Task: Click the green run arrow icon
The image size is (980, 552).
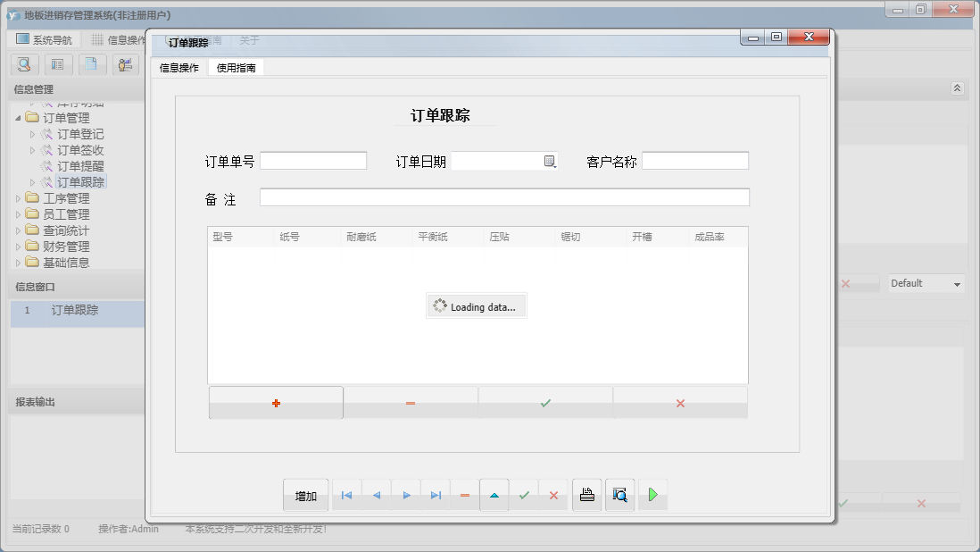Action: coord(652,494)
